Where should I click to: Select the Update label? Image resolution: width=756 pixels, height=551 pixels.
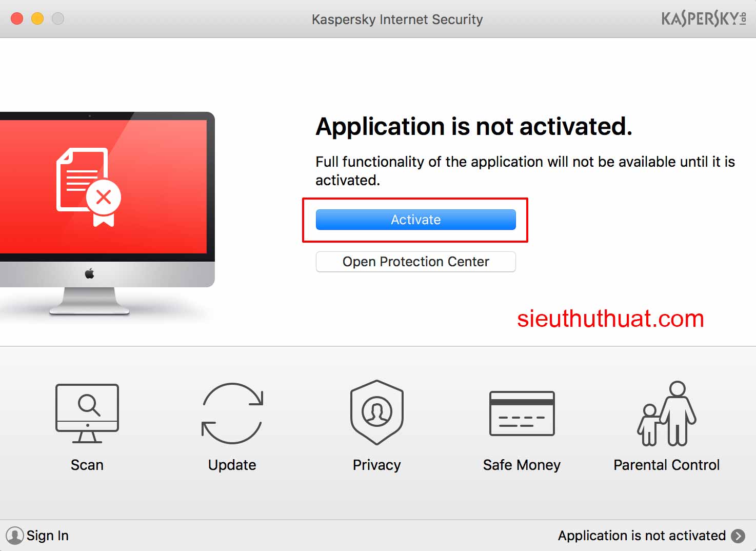[x=232, y=465]
